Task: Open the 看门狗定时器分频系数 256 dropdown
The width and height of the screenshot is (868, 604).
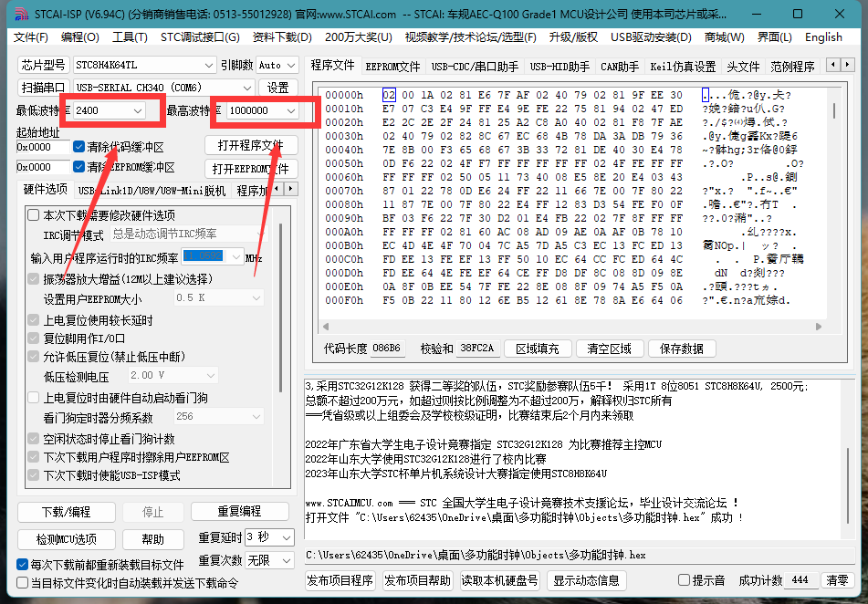Action: pos(219,416)
